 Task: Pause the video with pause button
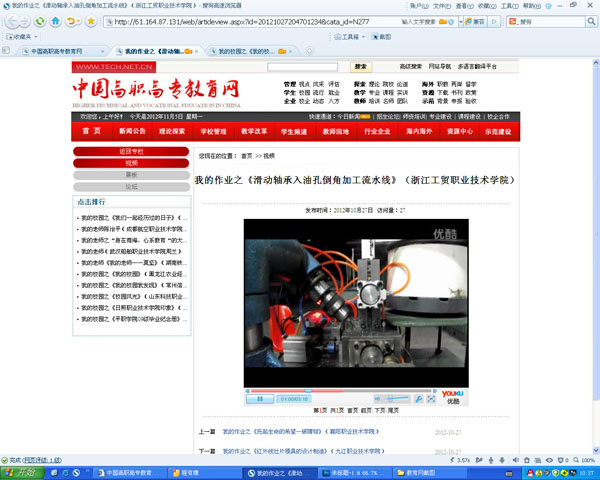point(259,399)
